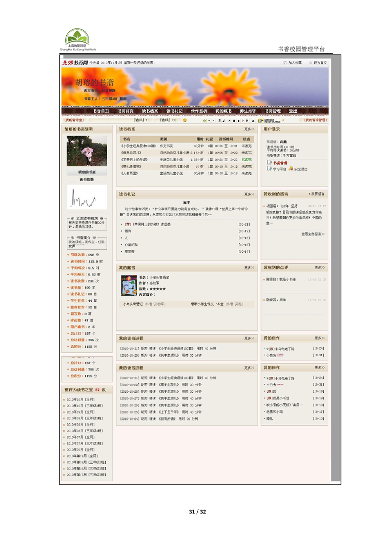Open 书斋首页 in the navigation bar
The width and height of the screenshot is (392, 555).
coord(126,111)
